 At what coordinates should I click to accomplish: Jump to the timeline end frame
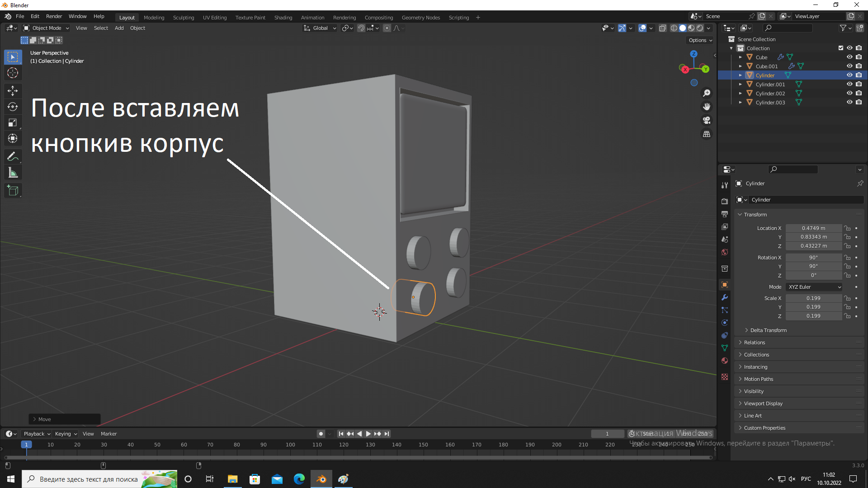point(387,434)
